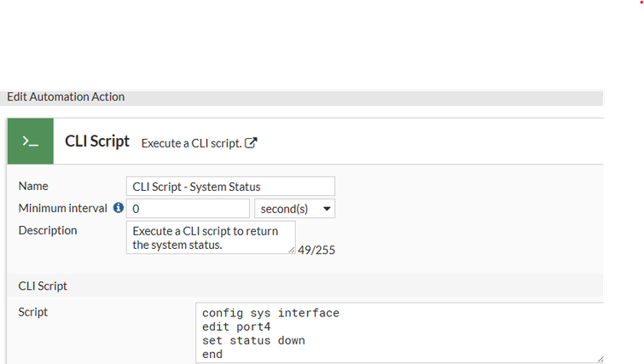Click the 'set status down' script line

click(253, 340)
